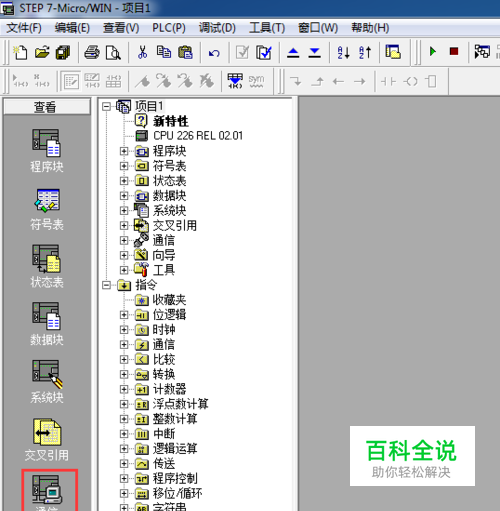The height and width of the screenshot is (511, 500).
Task: Open Print Preview icon
Action: 113,52
